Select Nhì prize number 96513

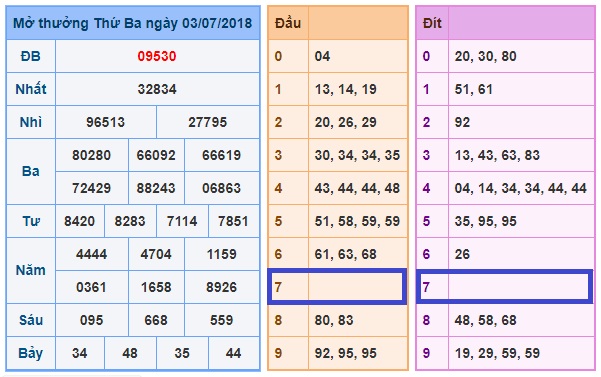click(x=105, y=122)
